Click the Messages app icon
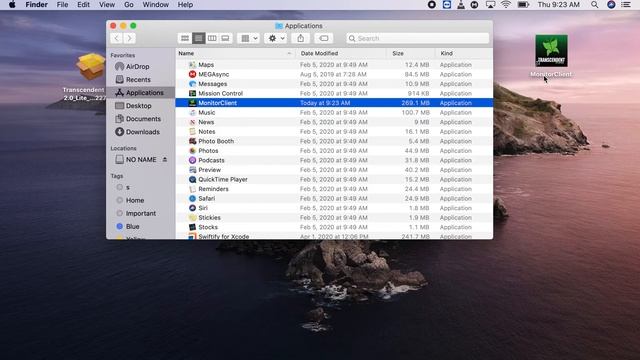The image size is (640, 360). 192,84
